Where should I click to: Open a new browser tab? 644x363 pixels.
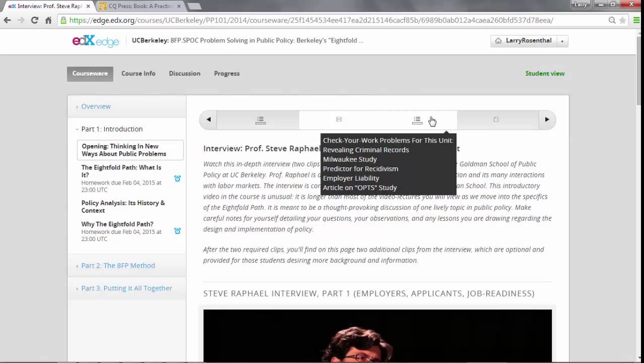pos(194,6)
